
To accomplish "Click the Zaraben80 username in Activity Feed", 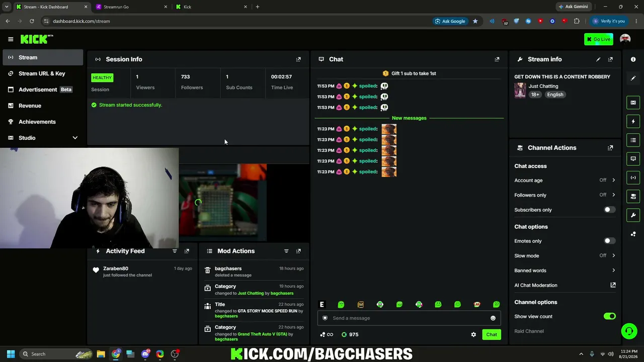I will coord(116,268).
